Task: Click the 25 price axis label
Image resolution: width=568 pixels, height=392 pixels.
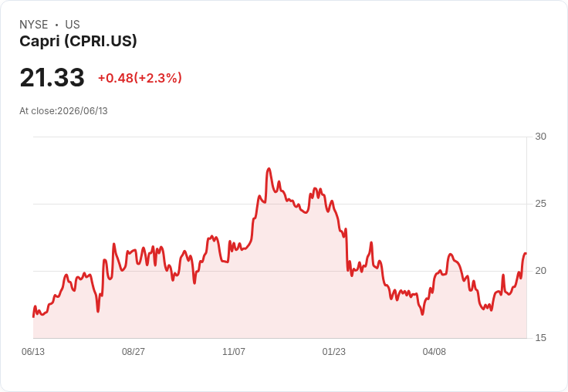Action: [540, 204]
